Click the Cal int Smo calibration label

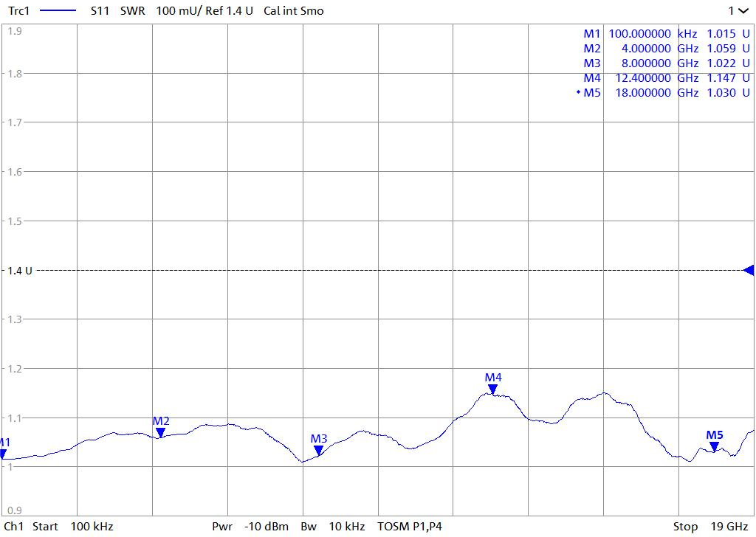[x=293, y=11]
